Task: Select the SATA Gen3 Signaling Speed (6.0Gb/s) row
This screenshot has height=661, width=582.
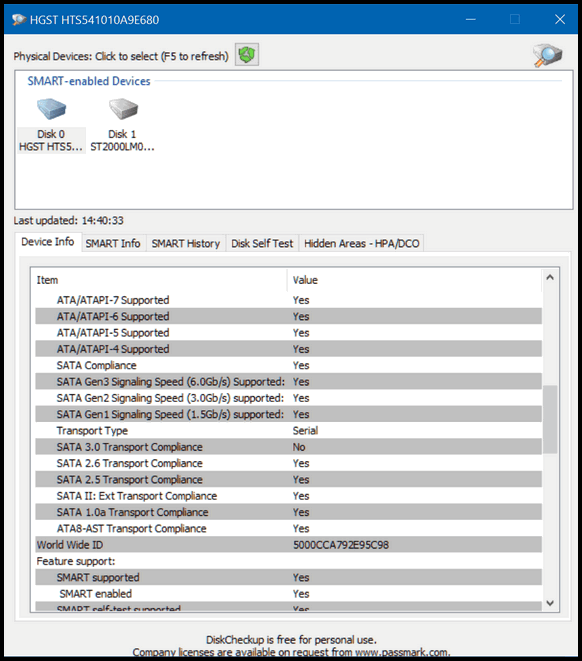Action: pyautogui.click(x=288, y=382)
